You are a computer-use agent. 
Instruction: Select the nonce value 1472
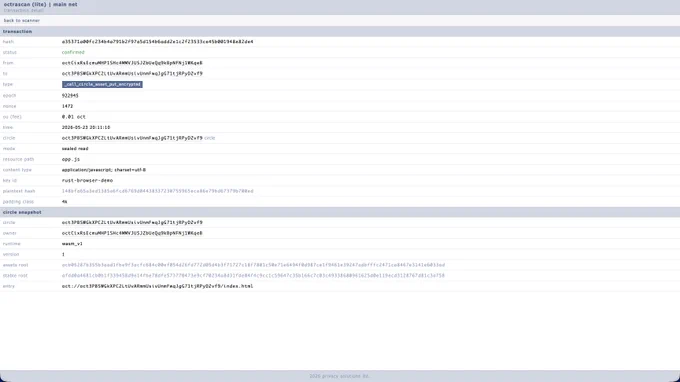[x=67, y=106]
